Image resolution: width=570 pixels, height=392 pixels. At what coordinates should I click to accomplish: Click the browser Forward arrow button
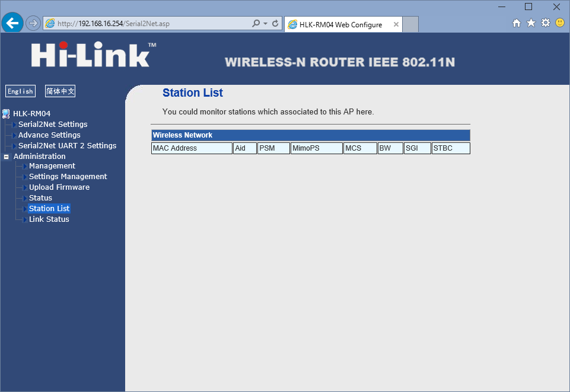[33, 24]
